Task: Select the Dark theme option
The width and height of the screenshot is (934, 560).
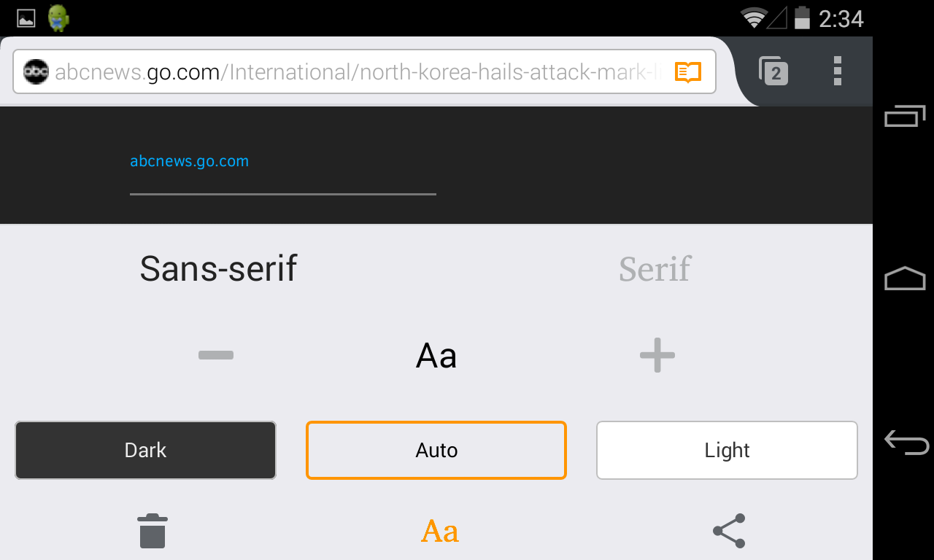Action: [x=146, y=450]
